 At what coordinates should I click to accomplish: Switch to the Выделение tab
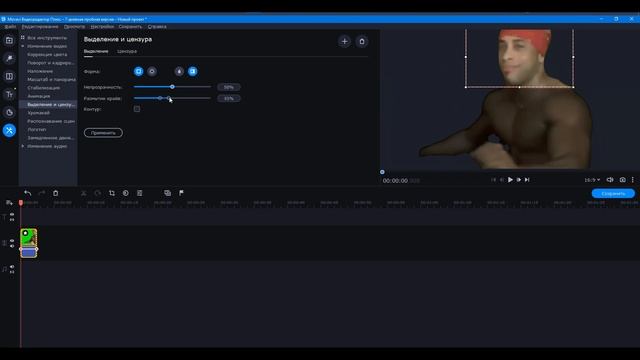click(96, 51)
